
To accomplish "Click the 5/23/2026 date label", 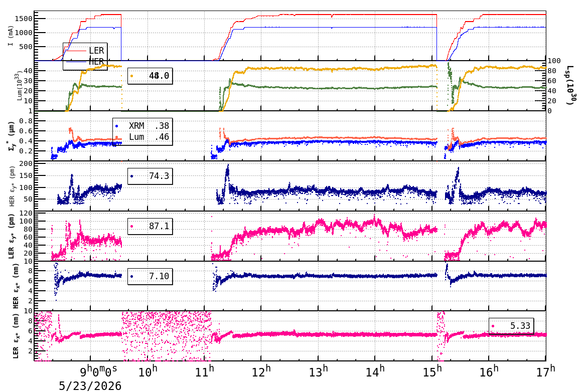I will coord(90,386).
